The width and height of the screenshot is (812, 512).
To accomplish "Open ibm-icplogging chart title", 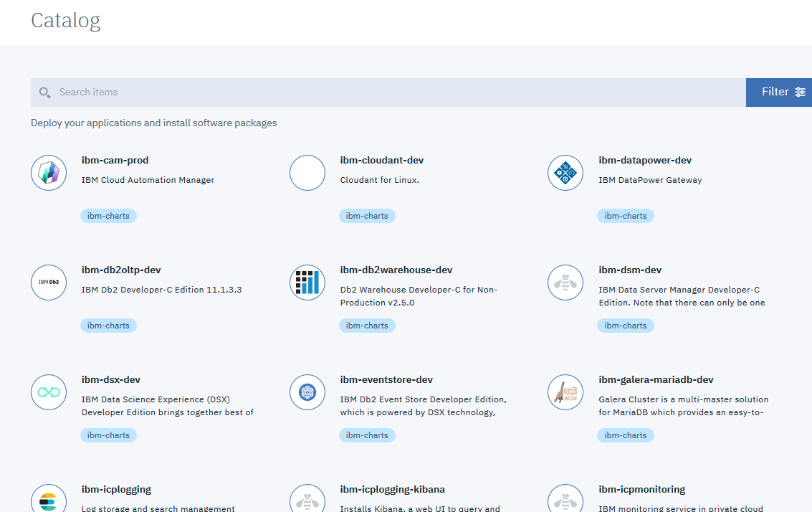I will [x=117, y=490].
